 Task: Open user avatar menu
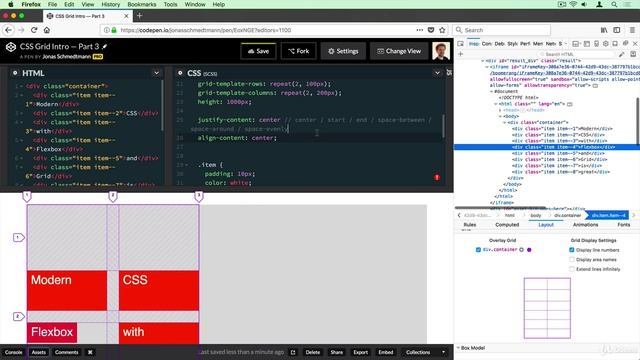click(441, 51)
